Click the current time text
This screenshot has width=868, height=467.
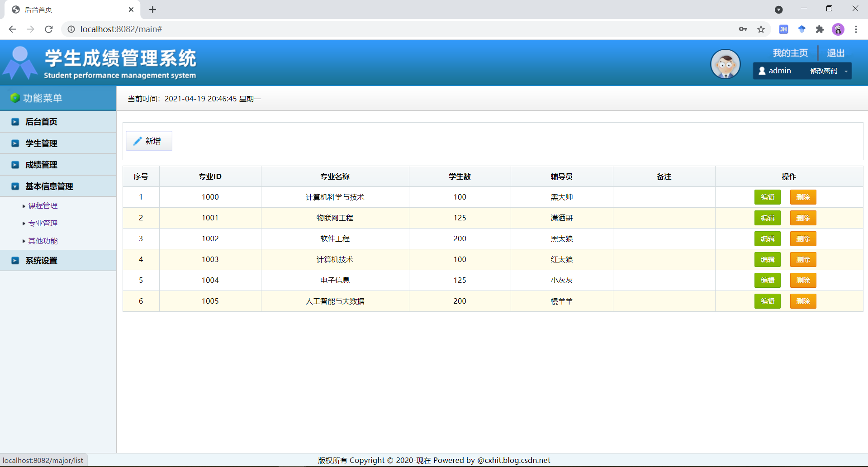click(194, 99)
